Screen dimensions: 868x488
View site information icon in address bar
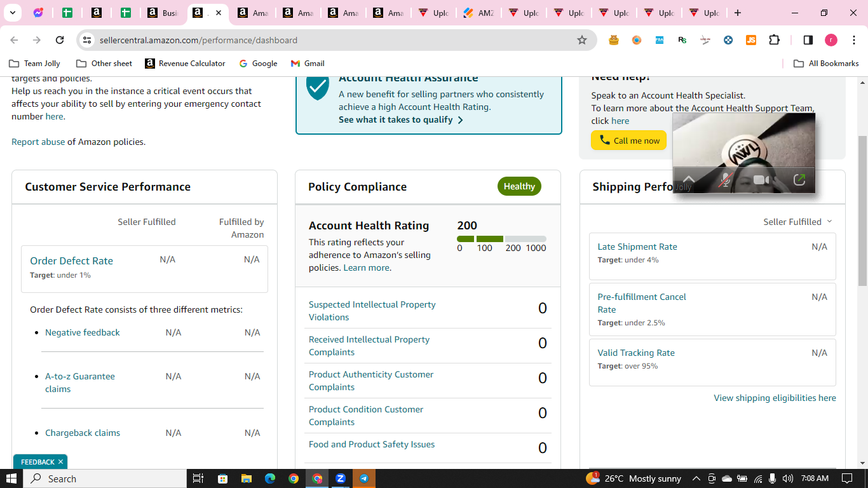[x=87, y=40]
